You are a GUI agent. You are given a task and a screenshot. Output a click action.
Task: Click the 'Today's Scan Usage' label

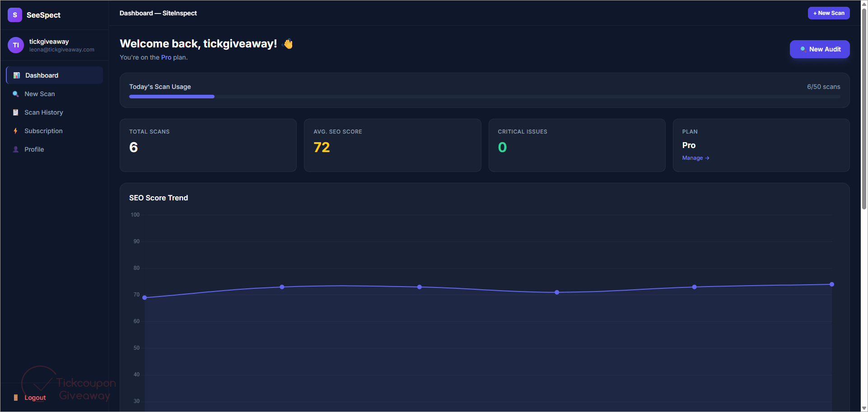click(160, 87)
